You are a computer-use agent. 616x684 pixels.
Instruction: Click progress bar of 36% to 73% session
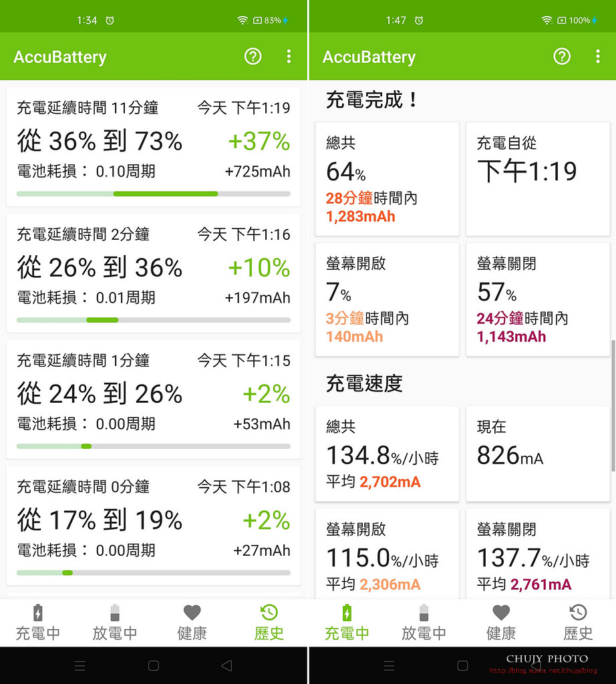(x=154, y=194)
